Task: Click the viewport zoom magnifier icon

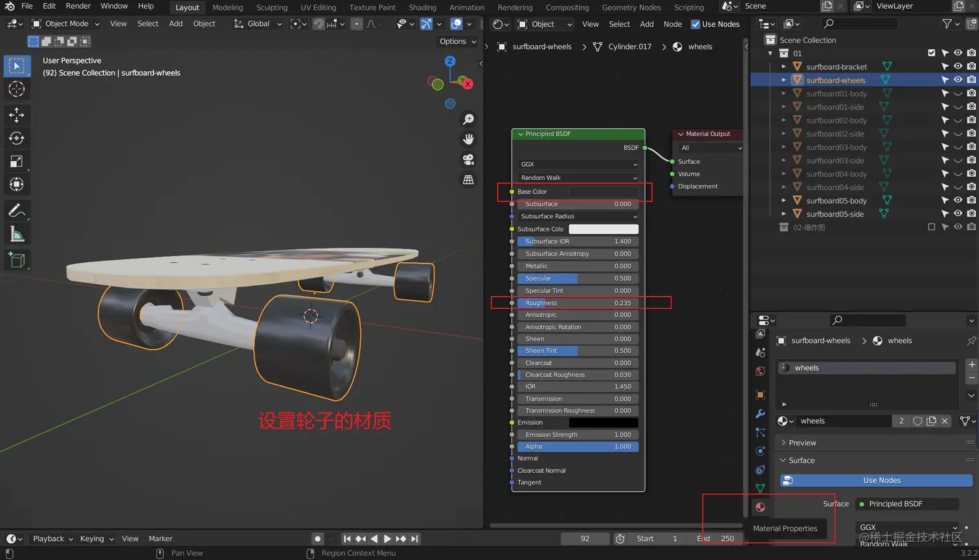Action: point(468,119)
